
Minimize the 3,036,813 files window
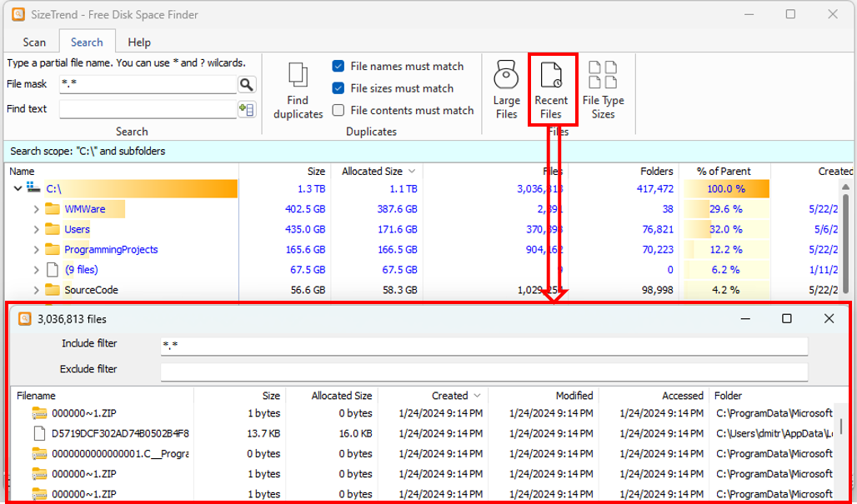point(745,318)
